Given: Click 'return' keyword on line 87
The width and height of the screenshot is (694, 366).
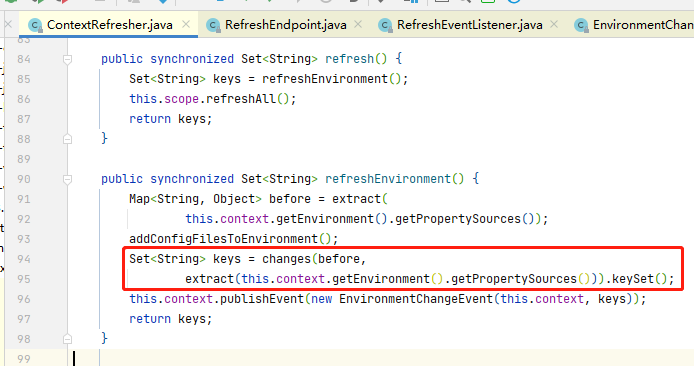Looking at the screenshot, I should pyautogui.click(x=150, y=119).
